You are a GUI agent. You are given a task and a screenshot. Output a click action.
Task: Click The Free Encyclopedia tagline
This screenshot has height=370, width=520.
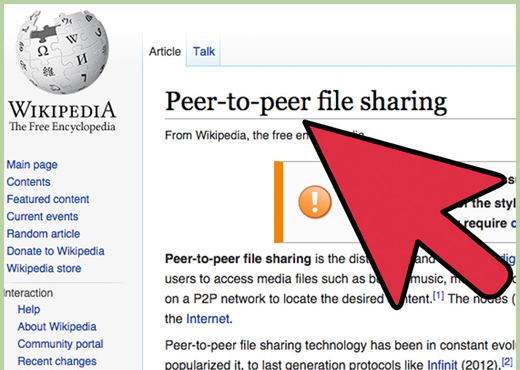tap(62, 127)
